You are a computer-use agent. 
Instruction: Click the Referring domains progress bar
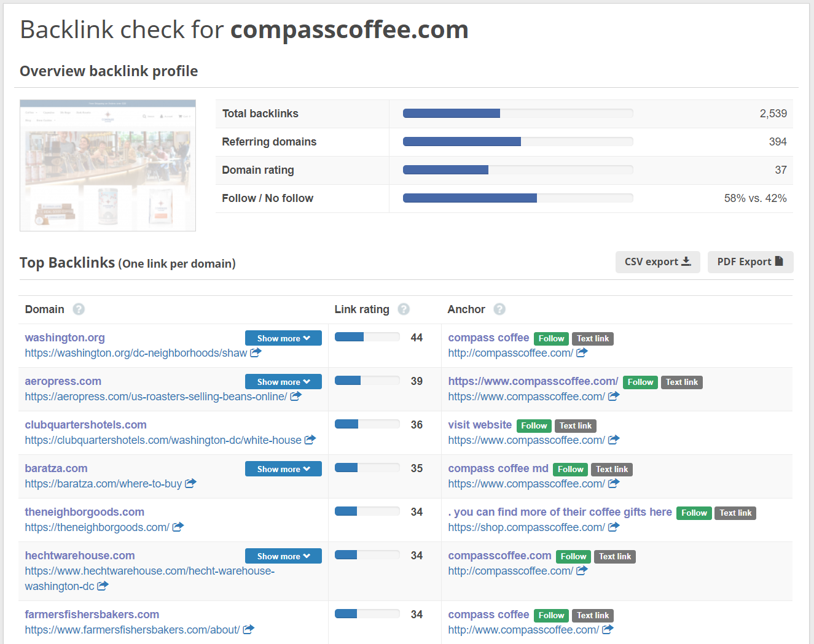point(518,141)
